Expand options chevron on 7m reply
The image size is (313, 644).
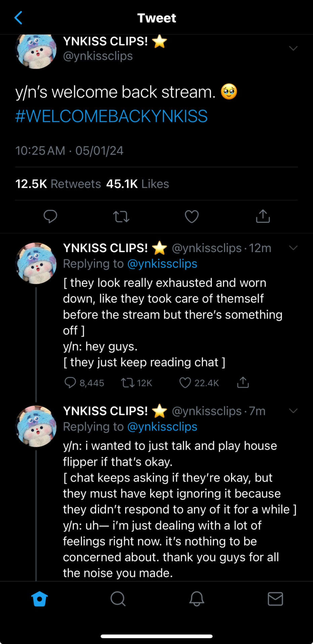point(293,411)
